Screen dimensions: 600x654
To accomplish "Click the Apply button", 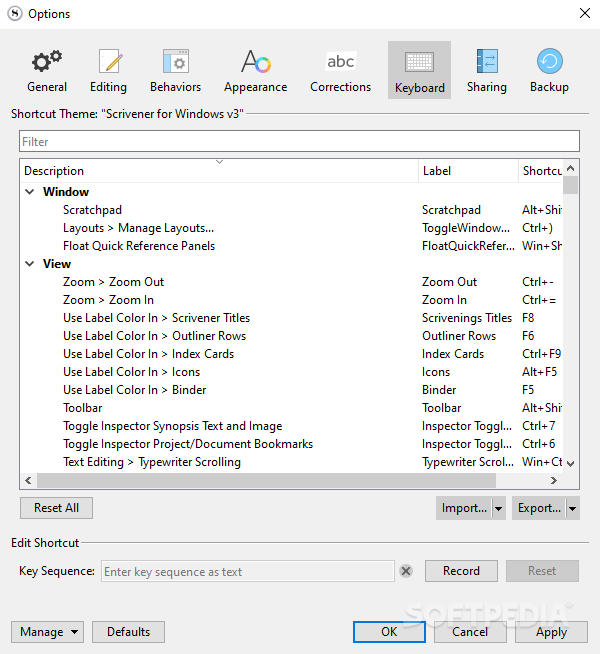I will (x=551, y=632).
